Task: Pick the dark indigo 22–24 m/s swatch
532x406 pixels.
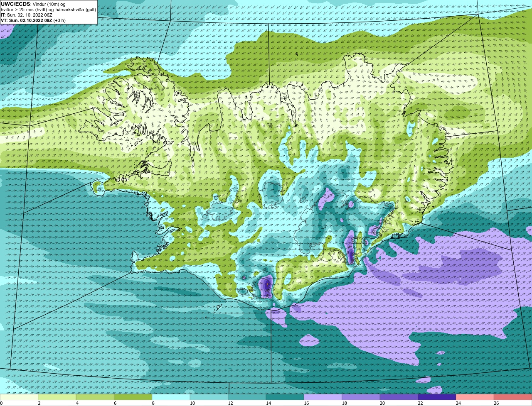Action: point(437,397)
